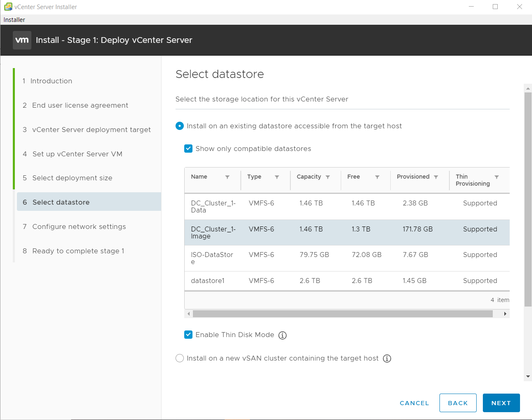
Task: Show info for new vSAN cluster option
Action: [387, 359]
